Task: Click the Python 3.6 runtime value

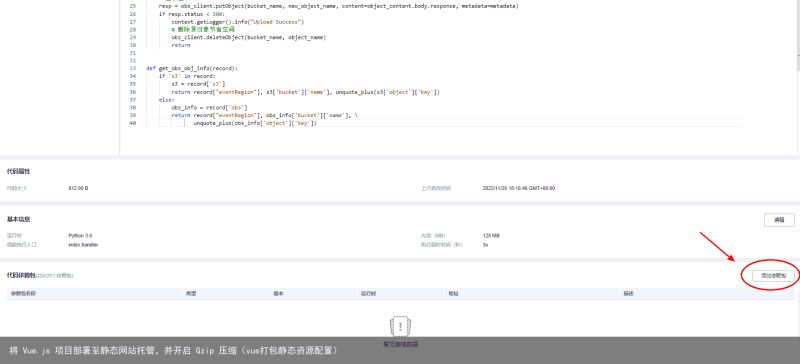Action: click(x=80, y=235)
